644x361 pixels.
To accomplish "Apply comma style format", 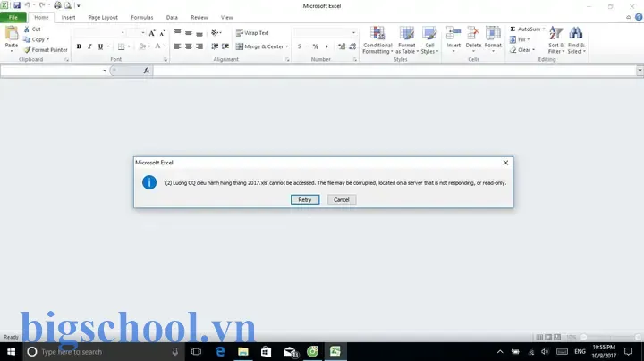I will click(x=326, y=46).
